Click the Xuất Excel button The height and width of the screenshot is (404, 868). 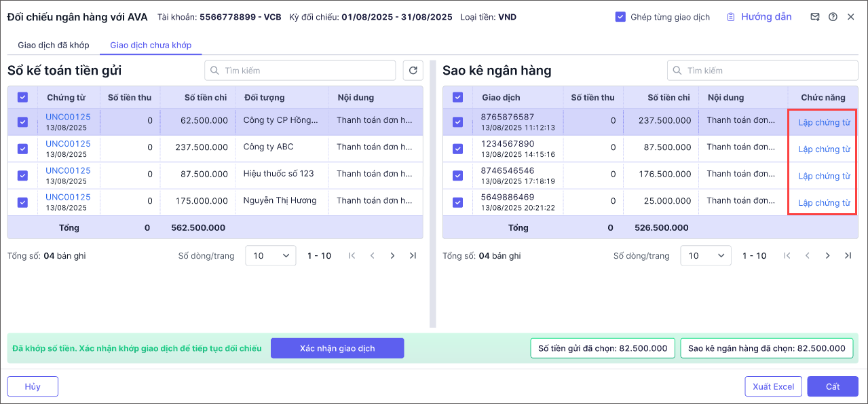[x=773, y=386]
